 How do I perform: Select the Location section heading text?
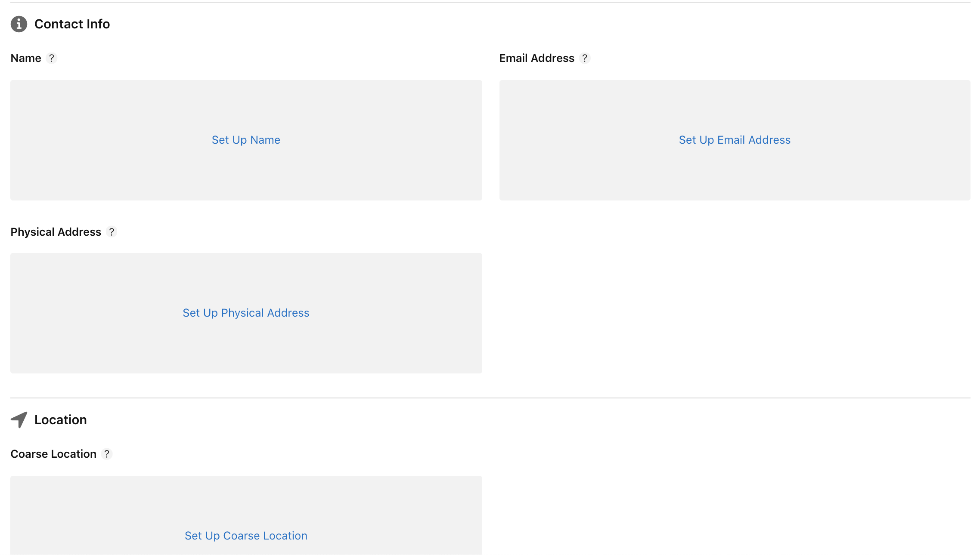coord(61,420)
